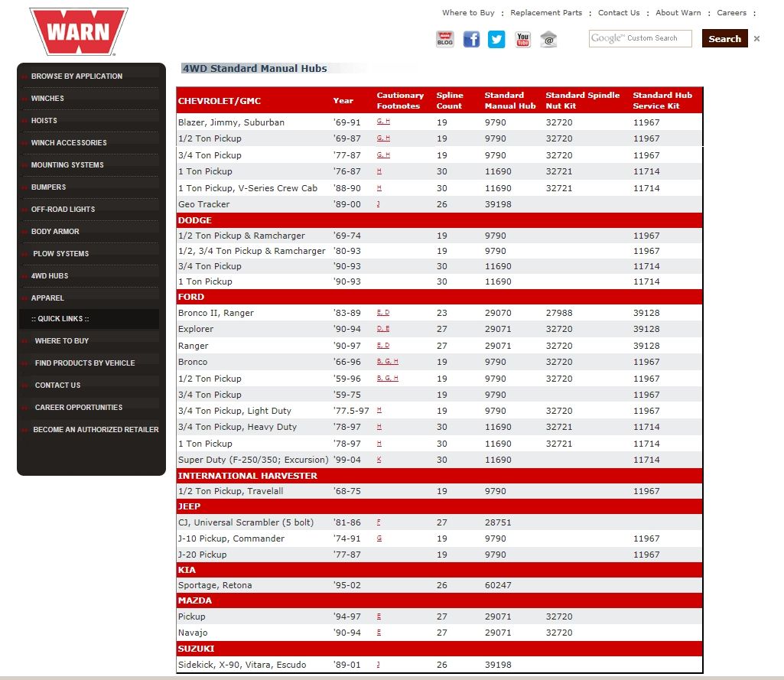Select Apparel in sidebar
Viewport: 784px width, 680px height.
click(47, 298)
